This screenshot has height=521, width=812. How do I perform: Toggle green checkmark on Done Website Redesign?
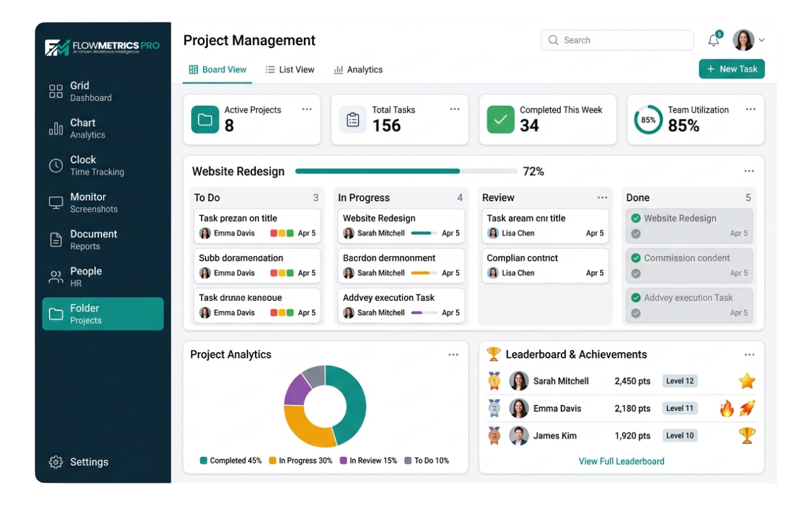[x=636, y=218]
